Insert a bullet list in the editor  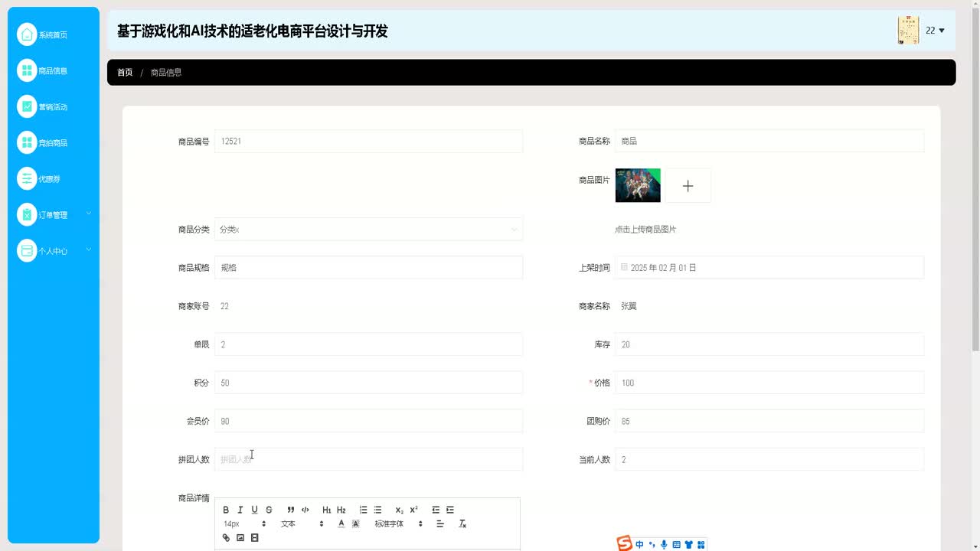click(x=377, y=510)
